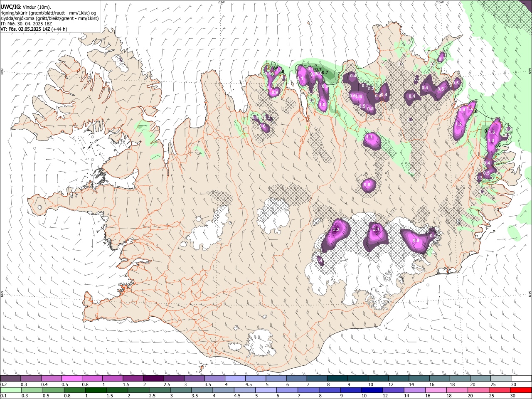Click the 'IT: Mið. 30. 04. 2025 18Z' line

[26, 24]
